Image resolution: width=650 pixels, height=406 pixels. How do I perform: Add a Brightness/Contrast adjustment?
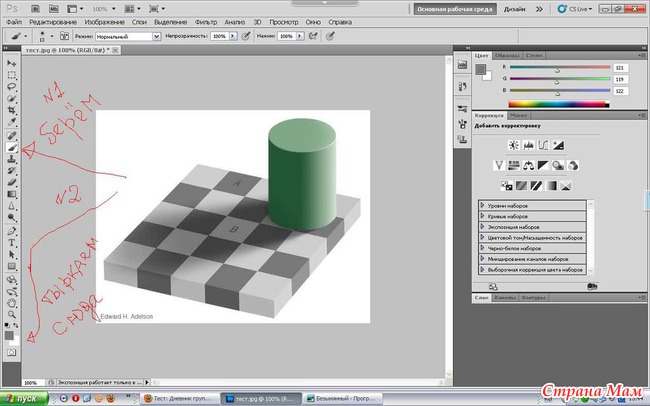pyautogui.click(x=514, y=145)
